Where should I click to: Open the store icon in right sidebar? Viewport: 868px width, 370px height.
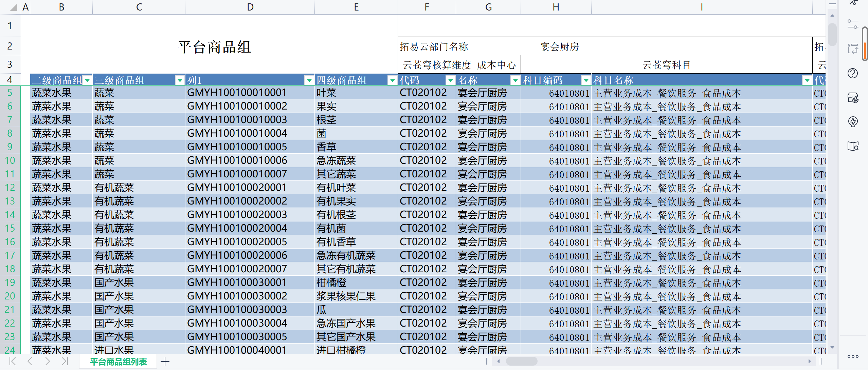click(x=853, y=98)
